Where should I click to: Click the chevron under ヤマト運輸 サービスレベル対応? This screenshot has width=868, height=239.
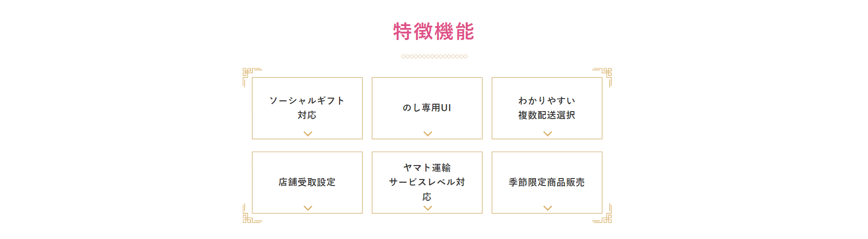click(x=428, y=208)
